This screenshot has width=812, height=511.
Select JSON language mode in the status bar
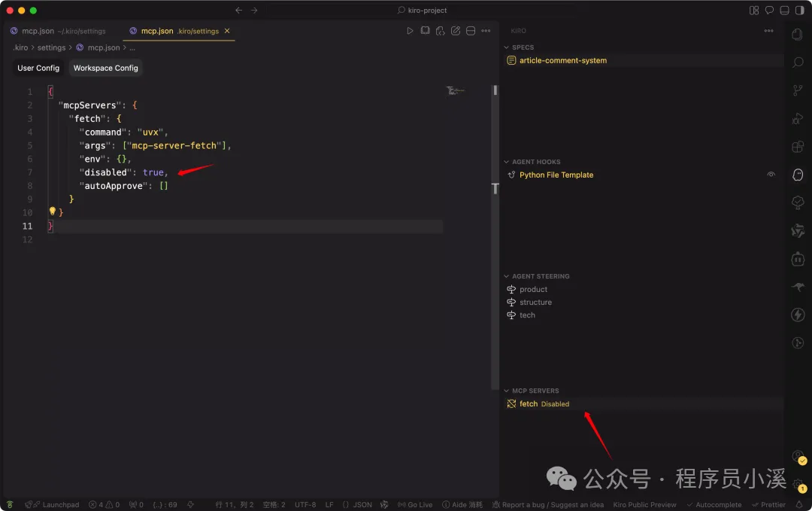point(357,505)
